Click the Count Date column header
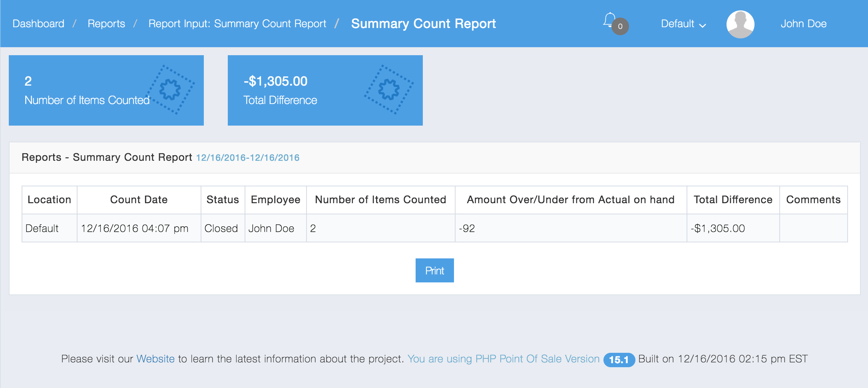This screenshot has width=868, height=388. [x=139, y=200]
